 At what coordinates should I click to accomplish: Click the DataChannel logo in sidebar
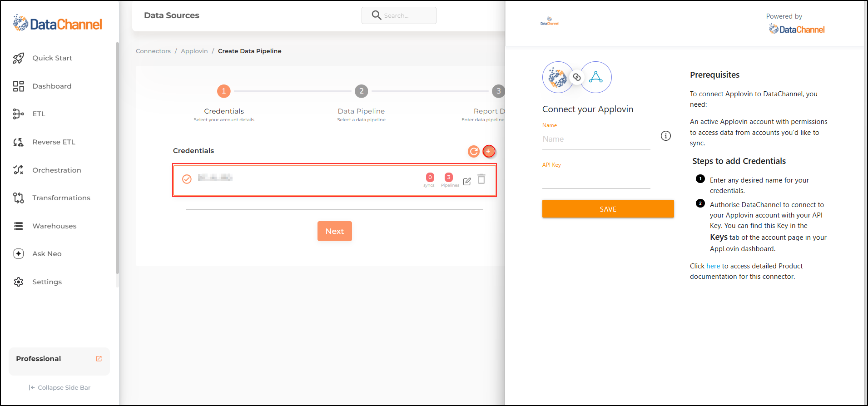[58, 23]
